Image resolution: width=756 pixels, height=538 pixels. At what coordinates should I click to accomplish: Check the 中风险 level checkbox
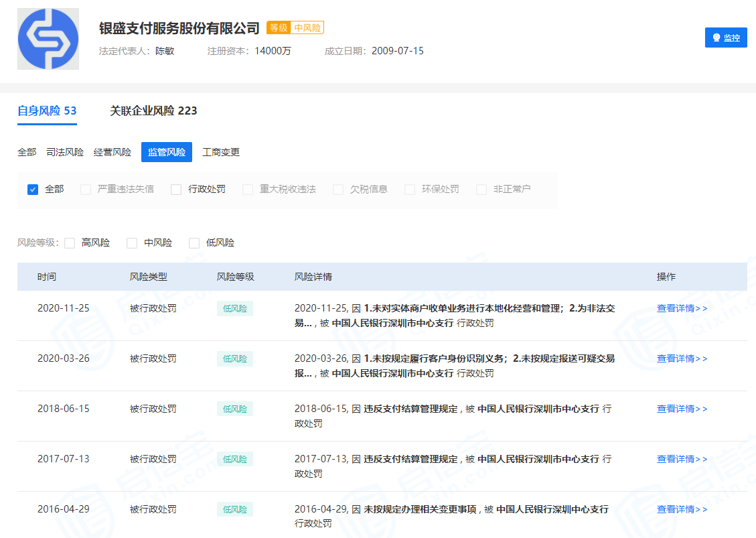(132, 243)
